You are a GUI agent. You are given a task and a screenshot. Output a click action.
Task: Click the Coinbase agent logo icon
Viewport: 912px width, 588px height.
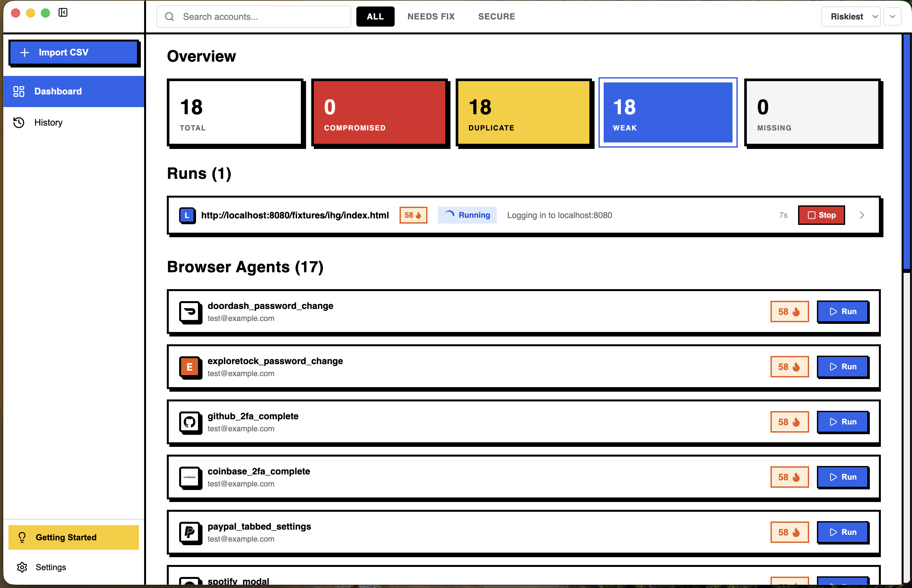click(191, 478)
